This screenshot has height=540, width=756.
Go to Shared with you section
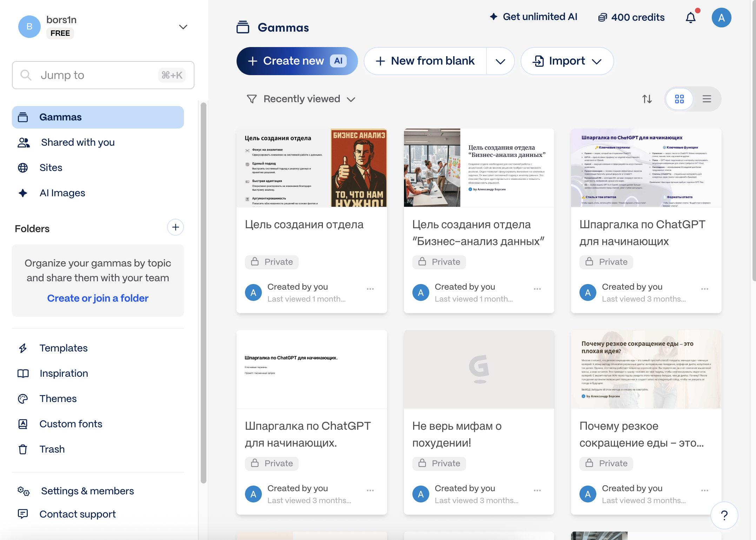(78, 143)
